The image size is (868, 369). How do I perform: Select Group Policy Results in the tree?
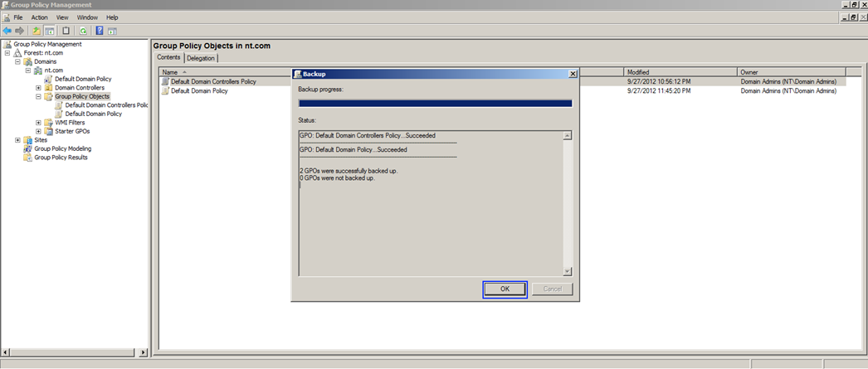[61, 158]
